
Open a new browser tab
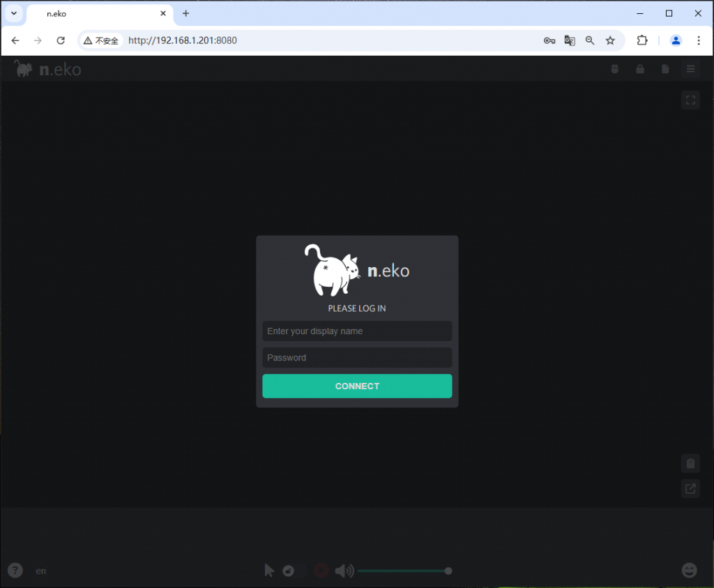tap(185, 13)
